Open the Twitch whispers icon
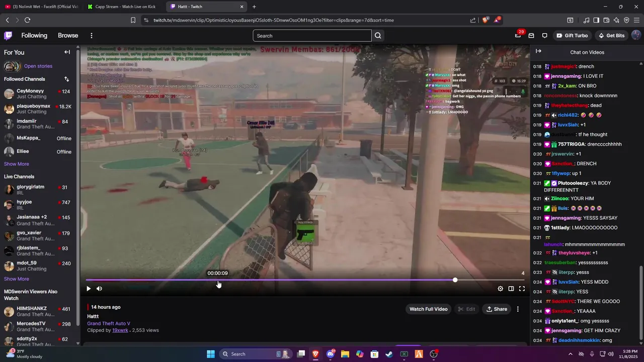The width and height of the screenshot is (644, 362). pyautogui.click(x=544, y=36)
